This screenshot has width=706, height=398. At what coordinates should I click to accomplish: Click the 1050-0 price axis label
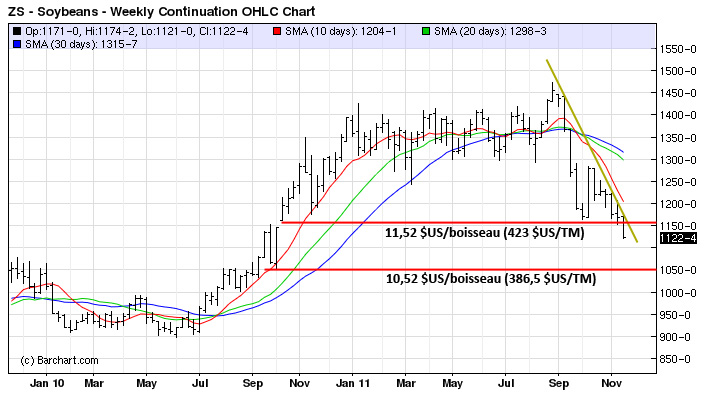coord(678,270)
